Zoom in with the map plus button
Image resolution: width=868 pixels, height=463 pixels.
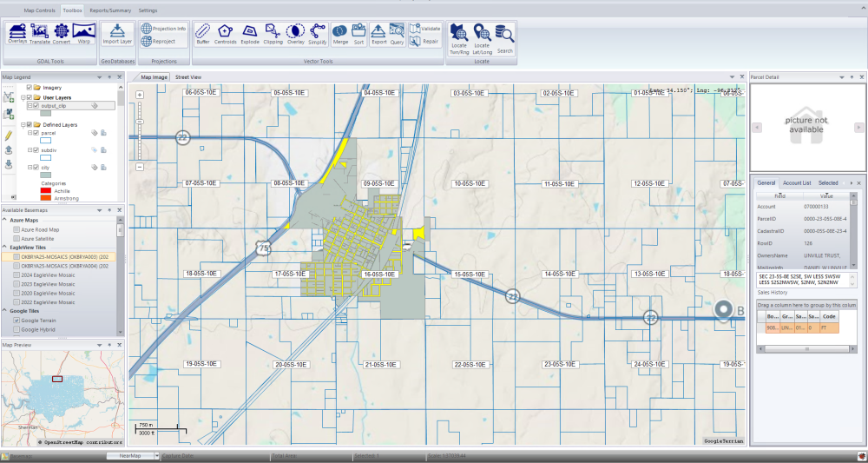pyautogui.click(x=140, y=95)
